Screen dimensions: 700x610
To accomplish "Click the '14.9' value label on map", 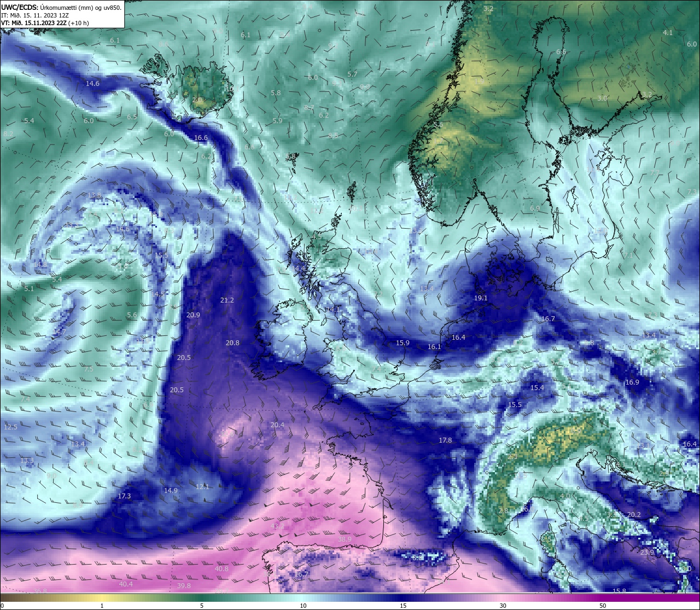I will coord(171,491).
